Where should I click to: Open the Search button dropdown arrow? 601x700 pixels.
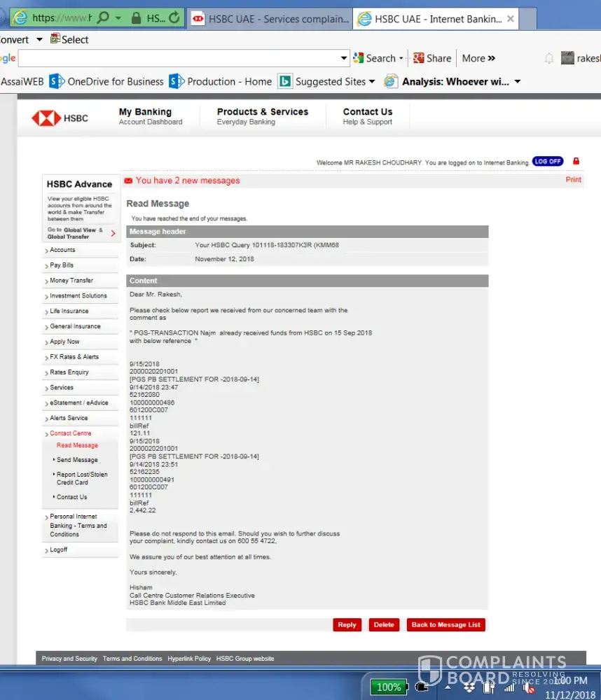pyautogui.click(x=401, y=58)
